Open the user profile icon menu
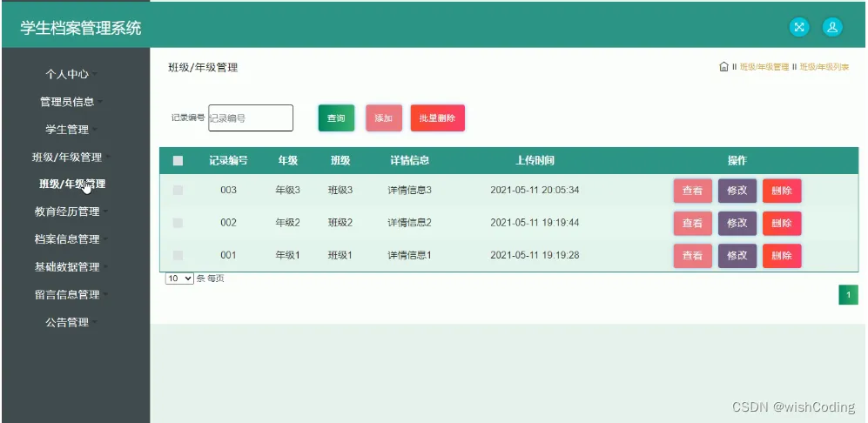Viewport: 868px width, 423px height. click(x=832, y=27)
